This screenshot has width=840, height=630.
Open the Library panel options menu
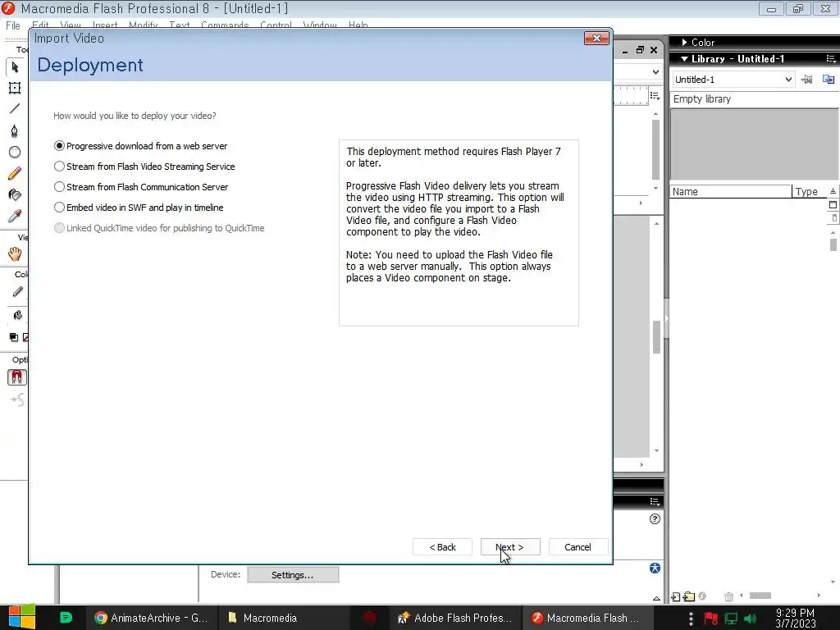831,59
